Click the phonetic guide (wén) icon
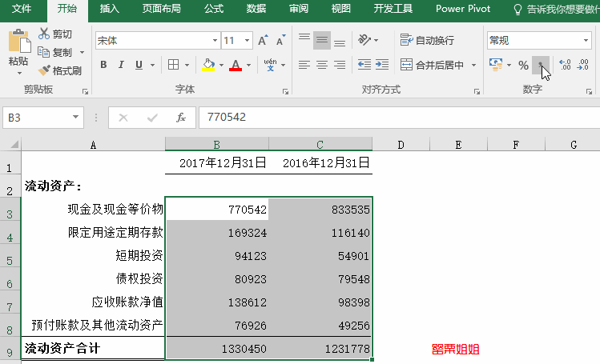 (x=270, y=65)
